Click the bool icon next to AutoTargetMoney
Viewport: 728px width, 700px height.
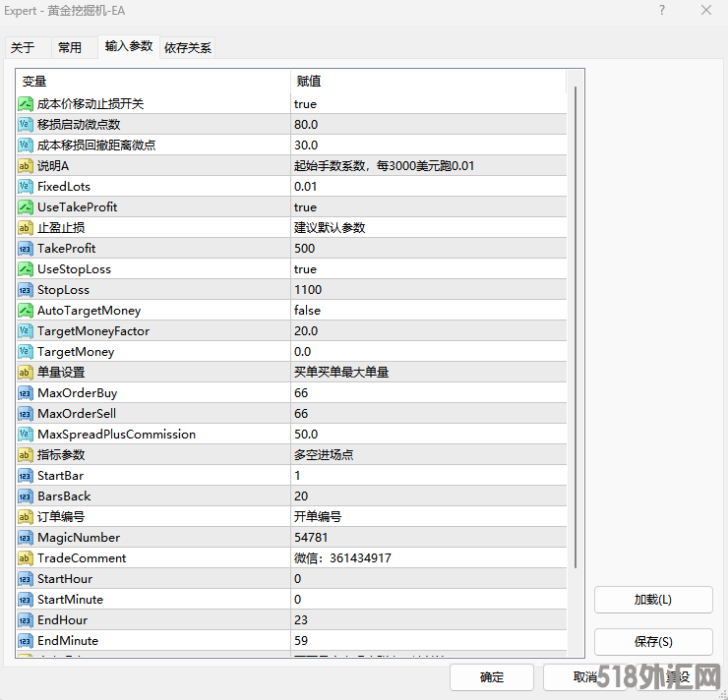(25, 311)
